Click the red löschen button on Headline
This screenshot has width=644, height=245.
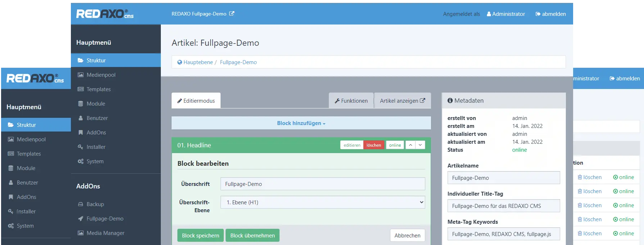click(373, 145)
